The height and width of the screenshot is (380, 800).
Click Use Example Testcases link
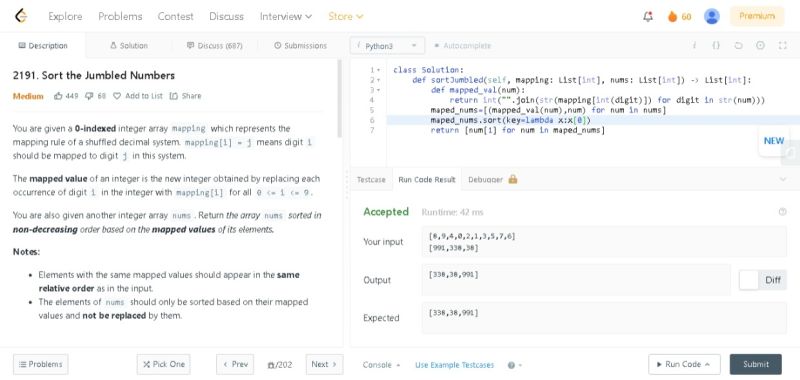pos(454,365)
